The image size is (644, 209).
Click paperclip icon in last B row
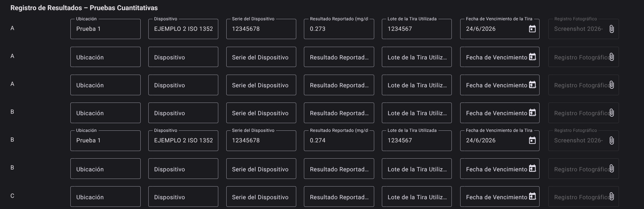pos(611,168)
